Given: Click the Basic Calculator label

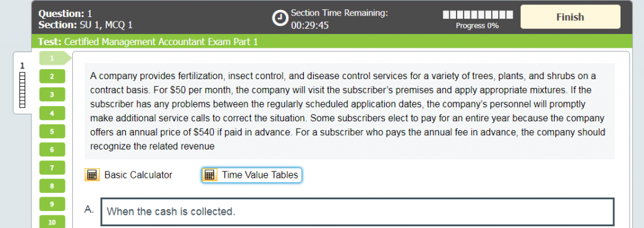Looking at the screenshot, I should click(138, 175).
